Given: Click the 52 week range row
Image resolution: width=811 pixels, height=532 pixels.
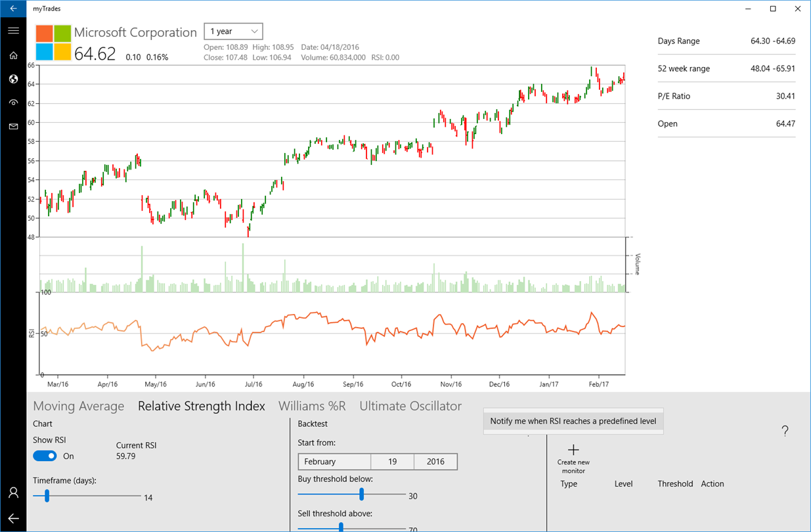Looking at the screenshot, I should (726, 68).
